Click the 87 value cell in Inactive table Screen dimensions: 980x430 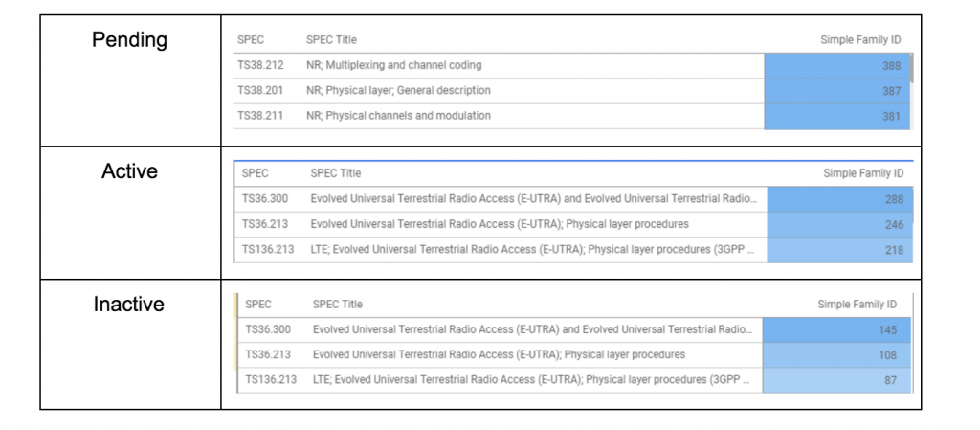(836, 380)
